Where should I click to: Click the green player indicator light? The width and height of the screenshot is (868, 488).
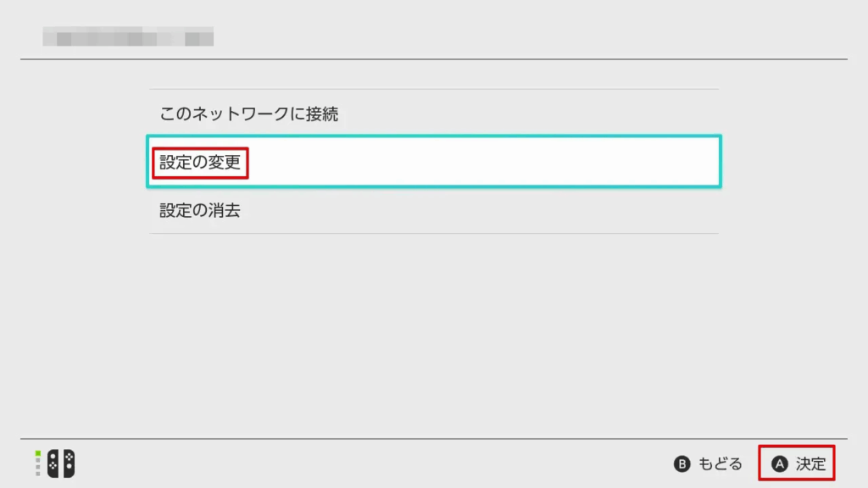click(38, 453)
